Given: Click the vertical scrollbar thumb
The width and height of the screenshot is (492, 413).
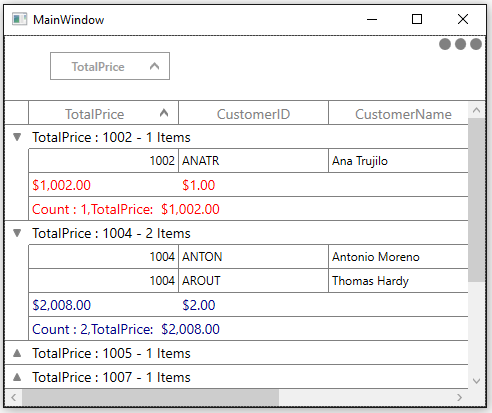Looking at the screenshot, I should point(477,200).
